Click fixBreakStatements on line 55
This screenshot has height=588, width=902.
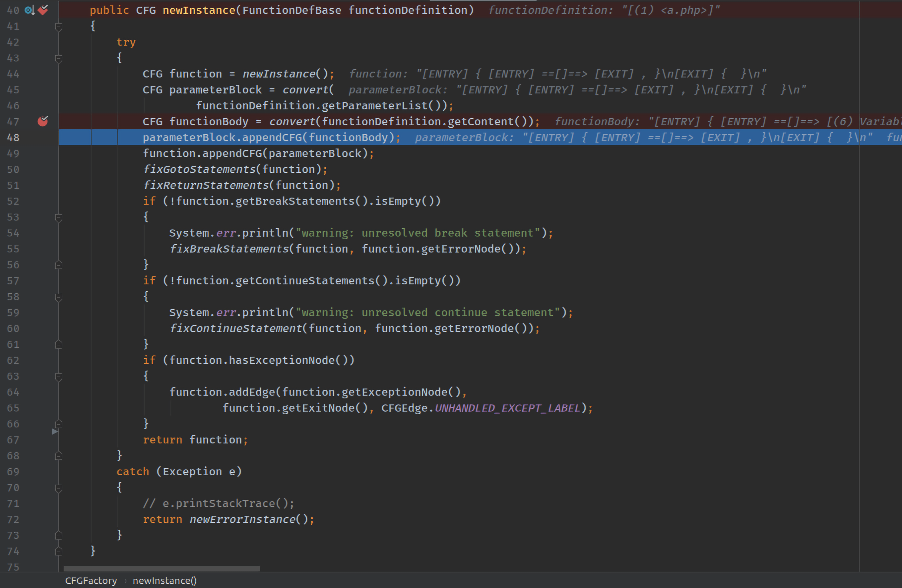229,249
